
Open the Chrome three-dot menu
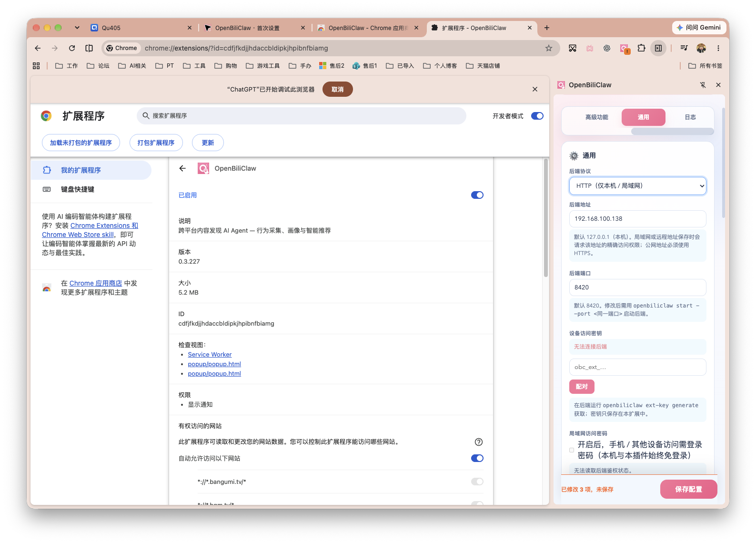[x=718, y=48]
